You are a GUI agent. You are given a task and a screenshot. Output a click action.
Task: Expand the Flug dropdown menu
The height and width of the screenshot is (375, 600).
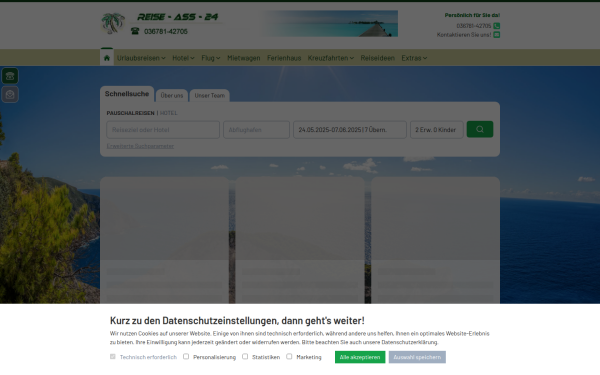click(211, 58)
